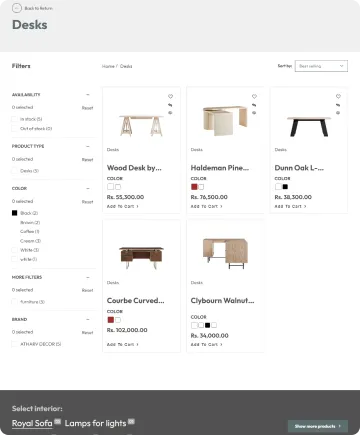
Task: Pick red swatch on Haldeman Pine desk
Action: pyautogui.click(x=194, y=187)
